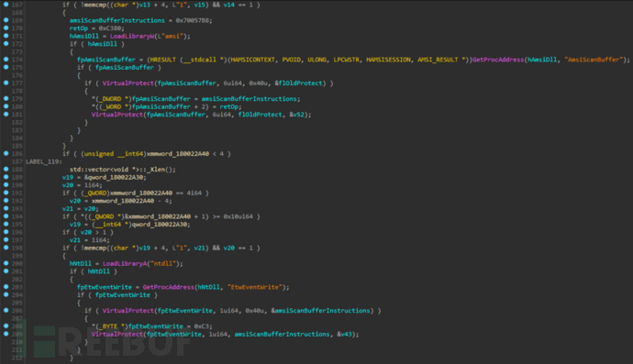The height and width of the screenshot is (364, 633).
Task: Set breakpoint dot on line 180
Action: pyautogui.click(x=6, y=106)
